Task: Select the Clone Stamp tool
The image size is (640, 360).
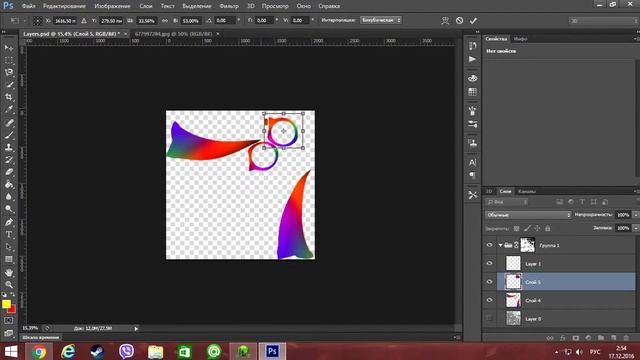Action: click(9, 147)
